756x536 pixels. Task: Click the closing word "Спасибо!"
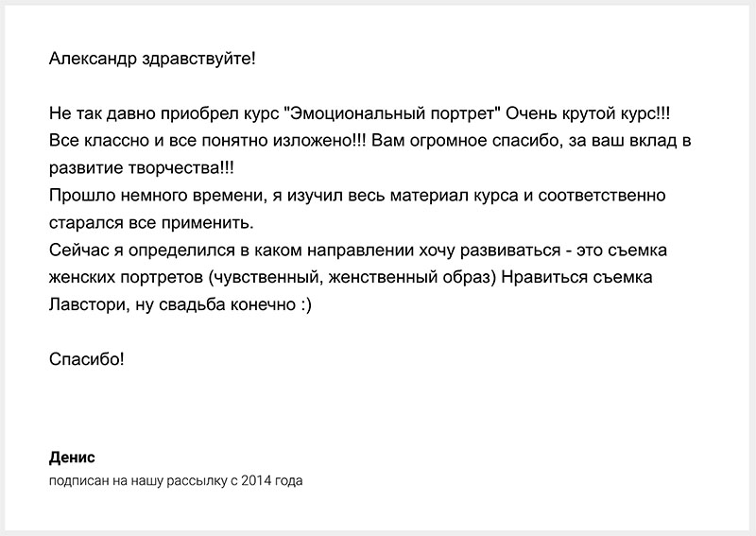pyautogui.click(x=87, y=359)
